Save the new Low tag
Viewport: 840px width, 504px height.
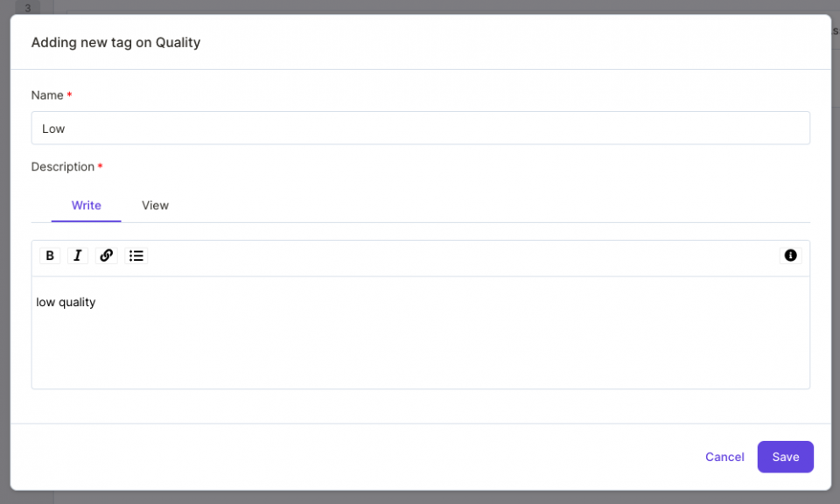(x=786, y=457)
